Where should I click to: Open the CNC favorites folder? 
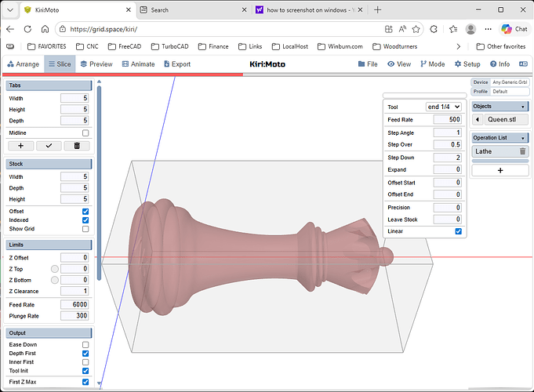(x=87, y=47)
